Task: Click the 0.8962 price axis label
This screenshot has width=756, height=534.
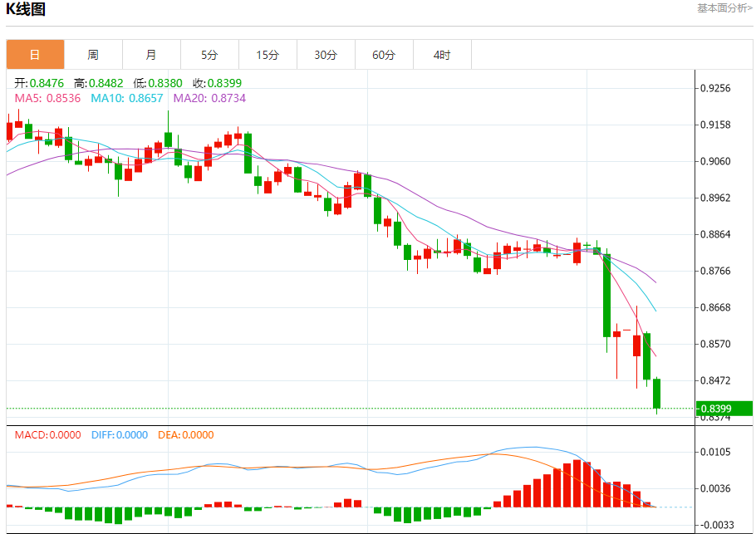Action: (715, 198)
